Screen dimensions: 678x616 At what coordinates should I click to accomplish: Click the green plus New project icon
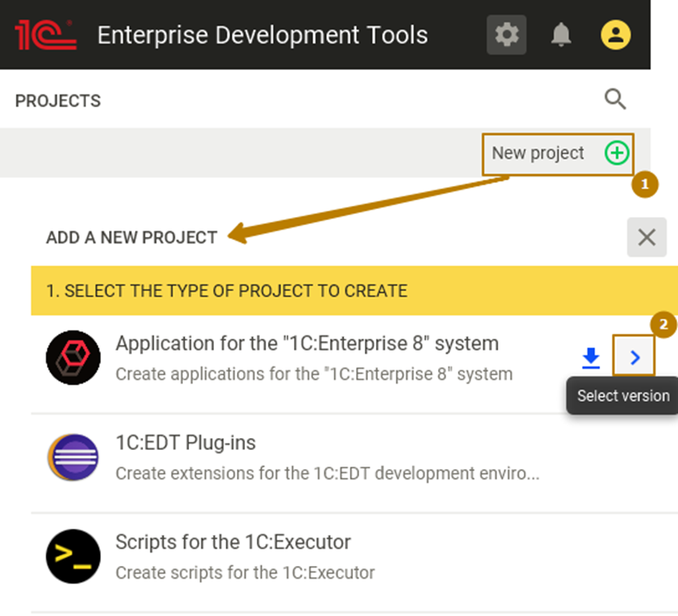(x=617, y=153)
